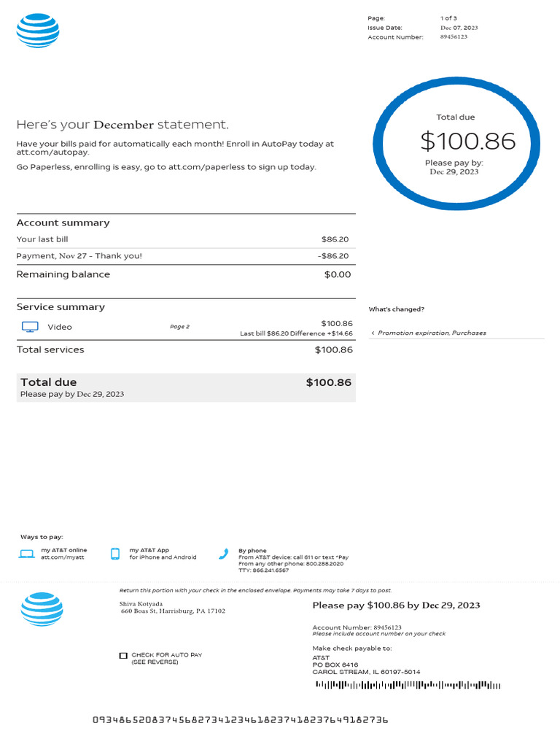
Task: Expand the Promotion expiration, Purchases chevron
Action: pos(373,333)
